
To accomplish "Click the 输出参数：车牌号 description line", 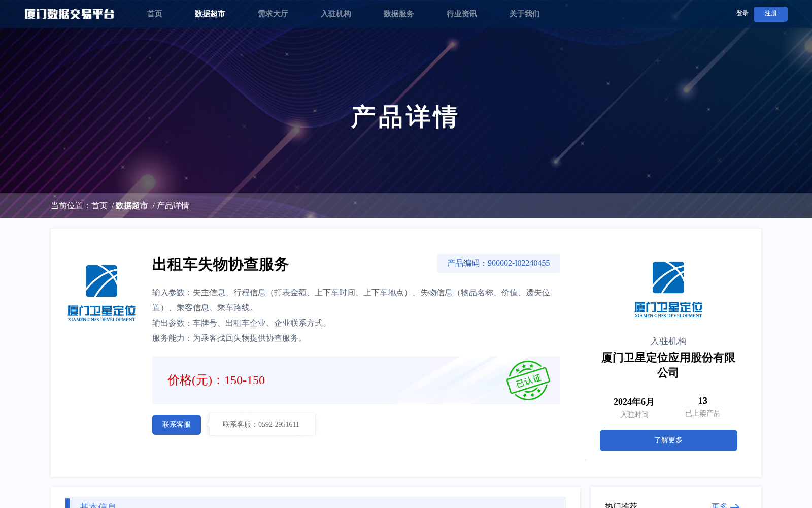I will pyautogui.click(x=242, y=323).
